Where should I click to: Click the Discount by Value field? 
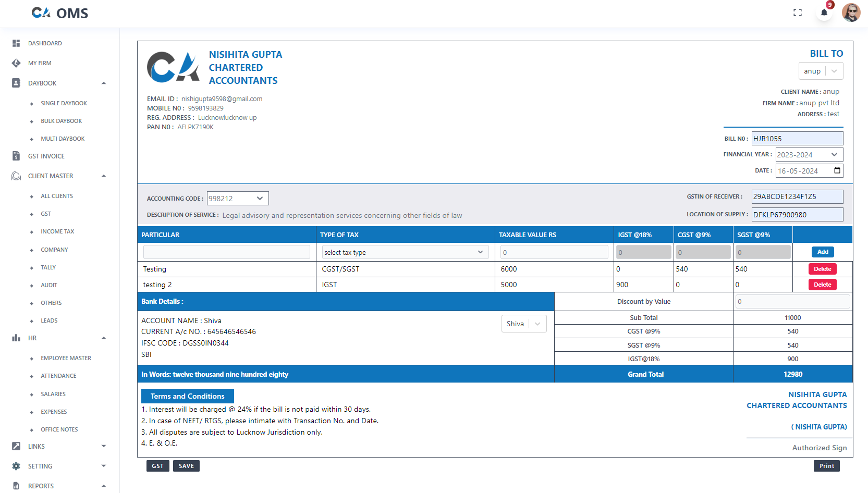point(792,301)
